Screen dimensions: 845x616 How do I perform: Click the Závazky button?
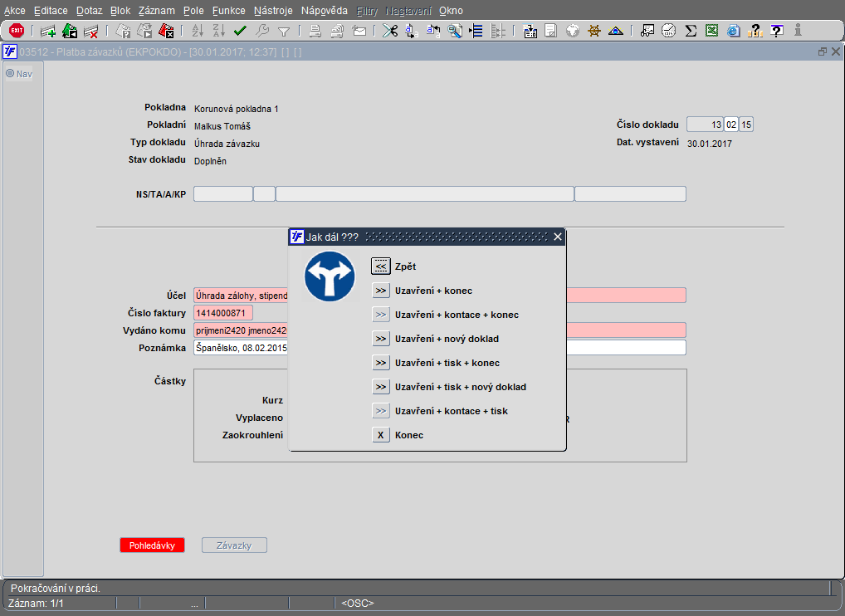click(x=234, y=545)
